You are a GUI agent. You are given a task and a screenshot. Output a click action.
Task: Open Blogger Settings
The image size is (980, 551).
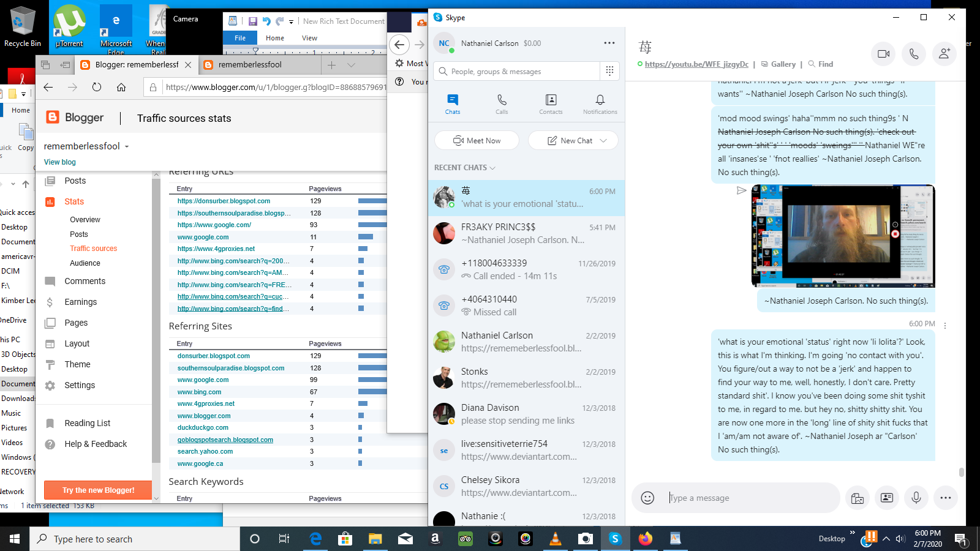(80, 385)
